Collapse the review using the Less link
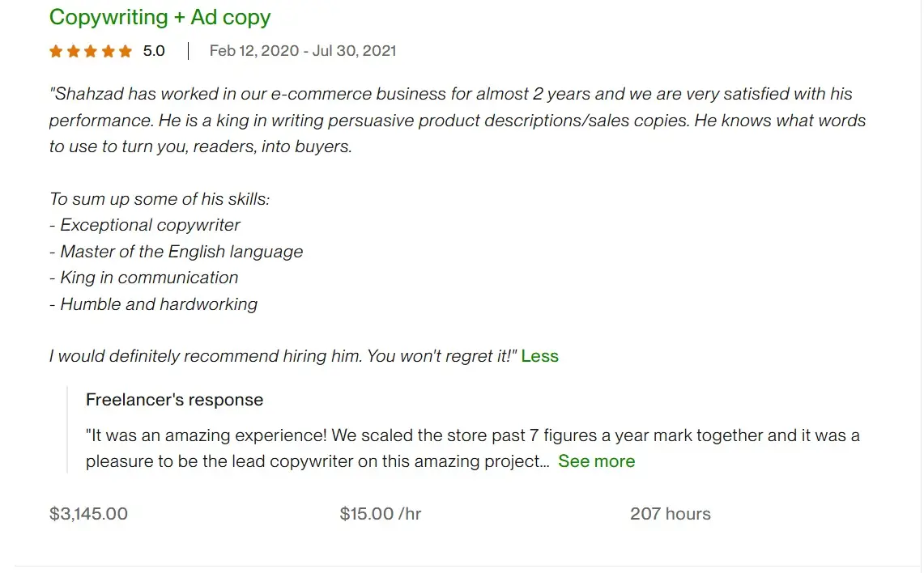The width and height of the screenshot is (924, 573). [539, 356]
